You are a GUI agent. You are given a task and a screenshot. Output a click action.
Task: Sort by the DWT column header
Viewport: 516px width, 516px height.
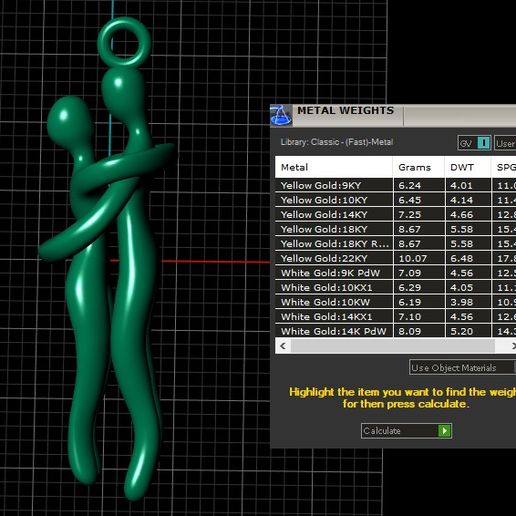[468, 167]
